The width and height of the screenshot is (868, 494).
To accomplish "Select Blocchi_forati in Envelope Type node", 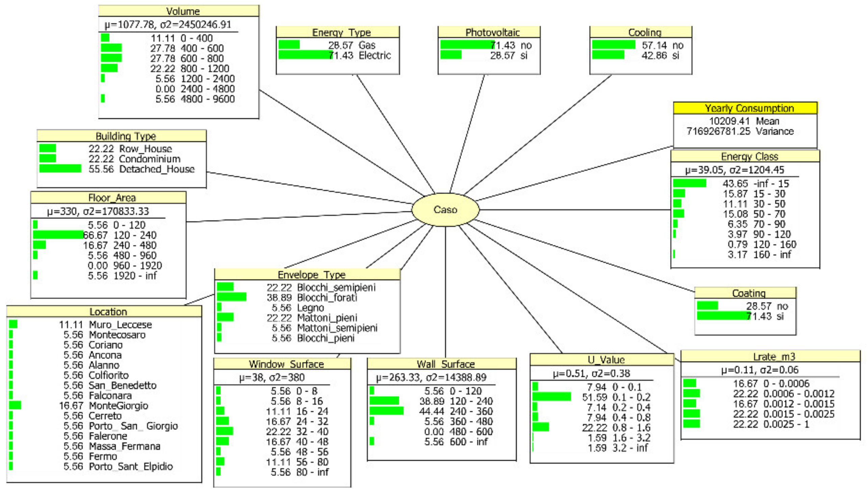I will tap(326, 298).
